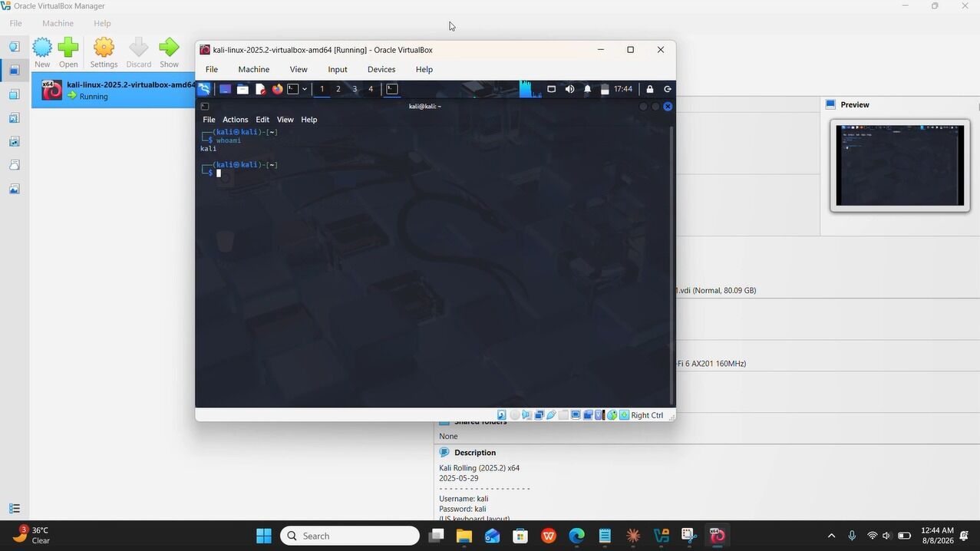Screen dimensions: 980x551
Task: Click the Kali panel volume speaker icon
Action: (x=569, y=89)
